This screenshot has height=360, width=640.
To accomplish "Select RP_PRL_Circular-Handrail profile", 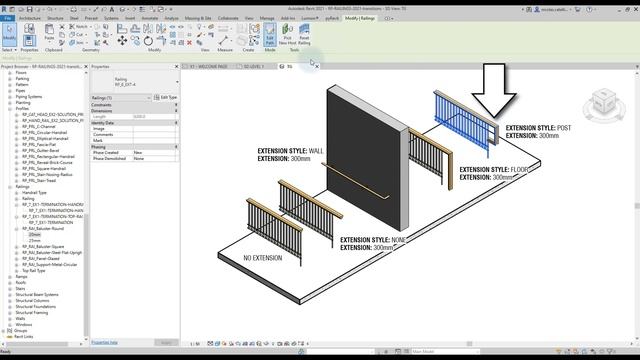I will [x=44, y=133].
